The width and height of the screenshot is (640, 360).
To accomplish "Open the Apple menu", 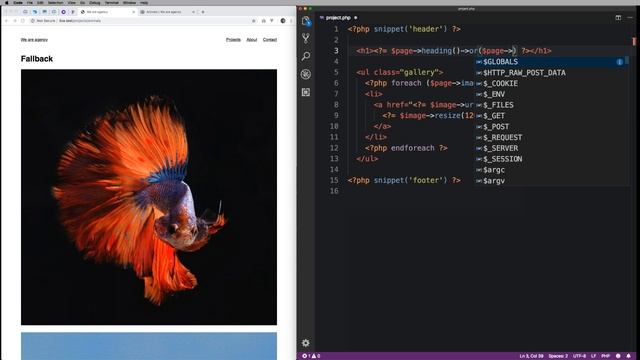I will 7,2.
